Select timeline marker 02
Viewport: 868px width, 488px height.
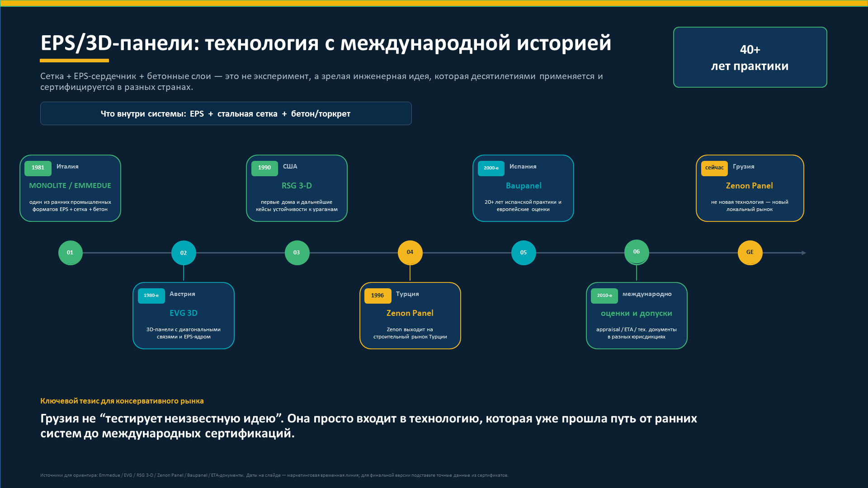pos(184,253)
